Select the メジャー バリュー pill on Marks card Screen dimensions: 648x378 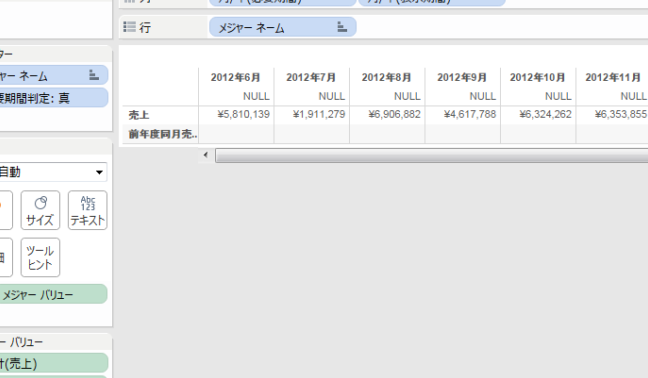click(x=53, y=294)
